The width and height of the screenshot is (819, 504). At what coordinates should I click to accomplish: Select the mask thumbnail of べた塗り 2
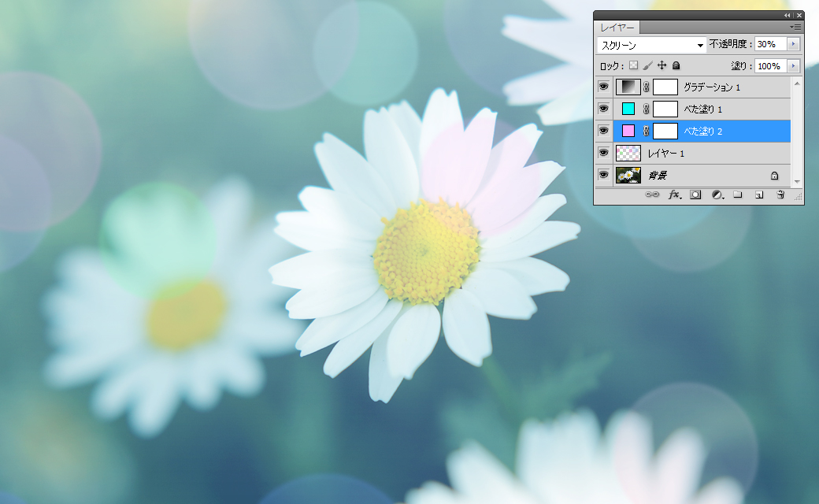click(x=665, y=131)
